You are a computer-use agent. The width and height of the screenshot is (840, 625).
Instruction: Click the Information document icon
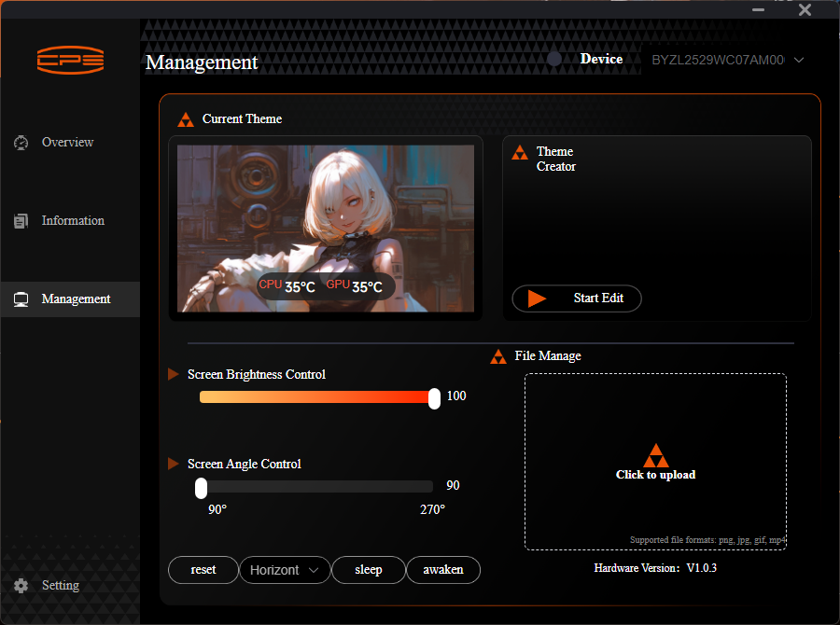pyautogui.click(x=21, y=221)
